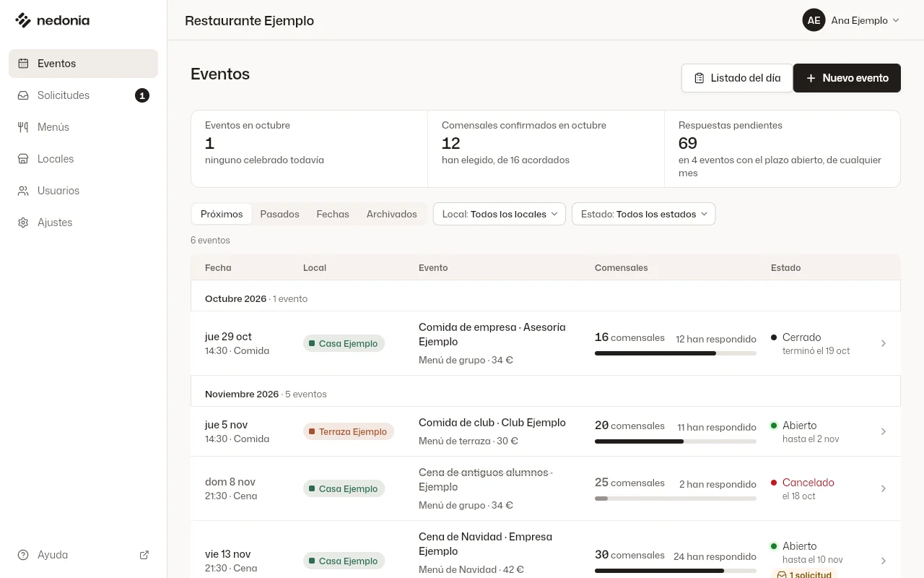
Task: Click the clipboard icon in Listado del día
Action: click(x=699, y=78)
